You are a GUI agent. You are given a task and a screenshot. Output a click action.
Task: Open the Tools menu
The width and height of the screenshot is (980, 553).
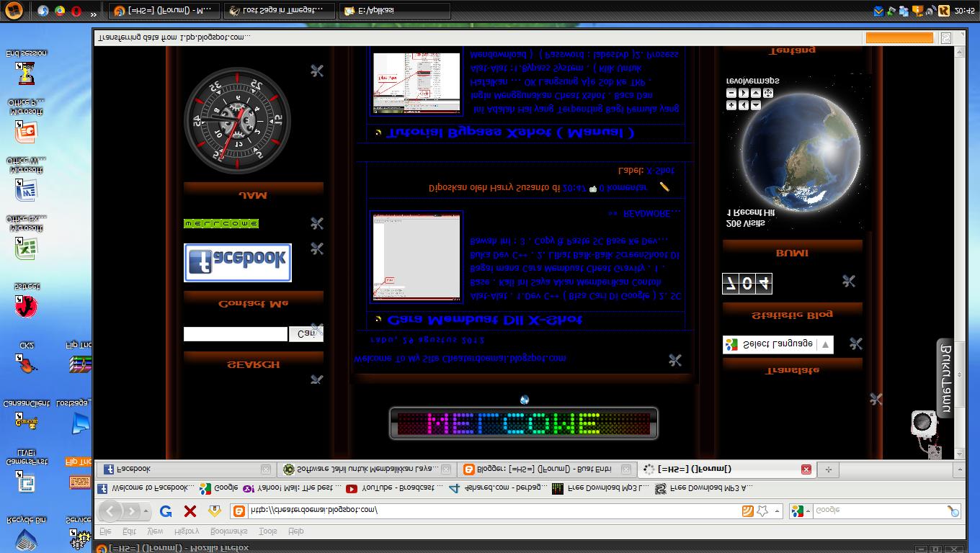click(267, 531)
